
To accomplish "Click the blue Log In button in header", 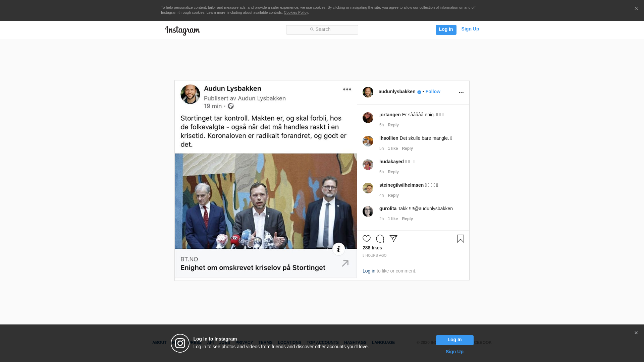I will pyautogui.click(x=446, y=30).
